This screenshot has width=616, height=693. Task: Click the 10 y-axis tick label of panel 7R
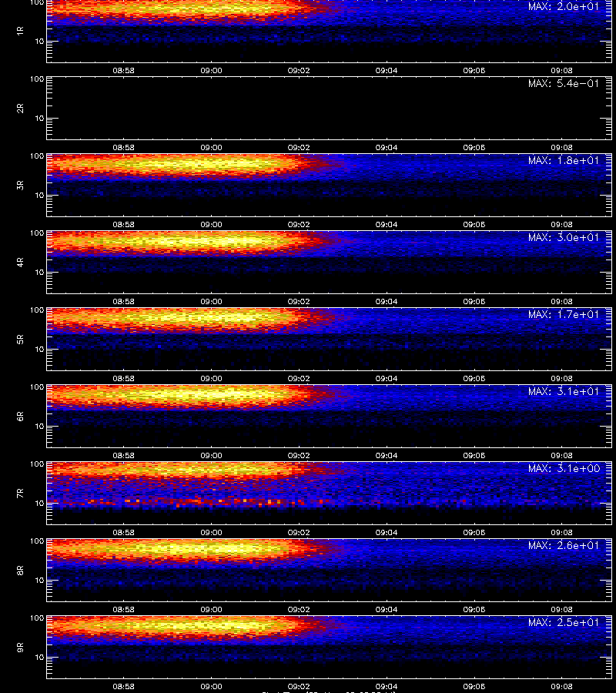coord(40,504)
